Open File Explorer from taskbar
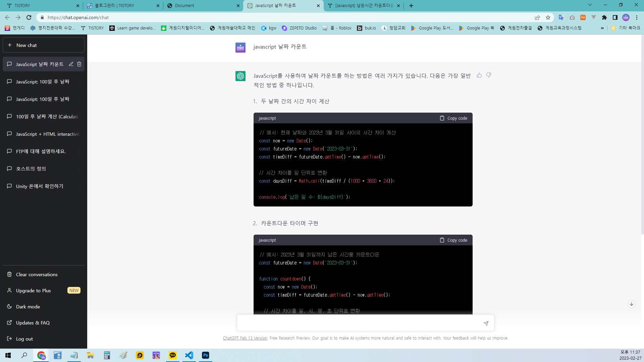Image resolution: width=644 pixels, height=362 pixels. tap(91, 355)
